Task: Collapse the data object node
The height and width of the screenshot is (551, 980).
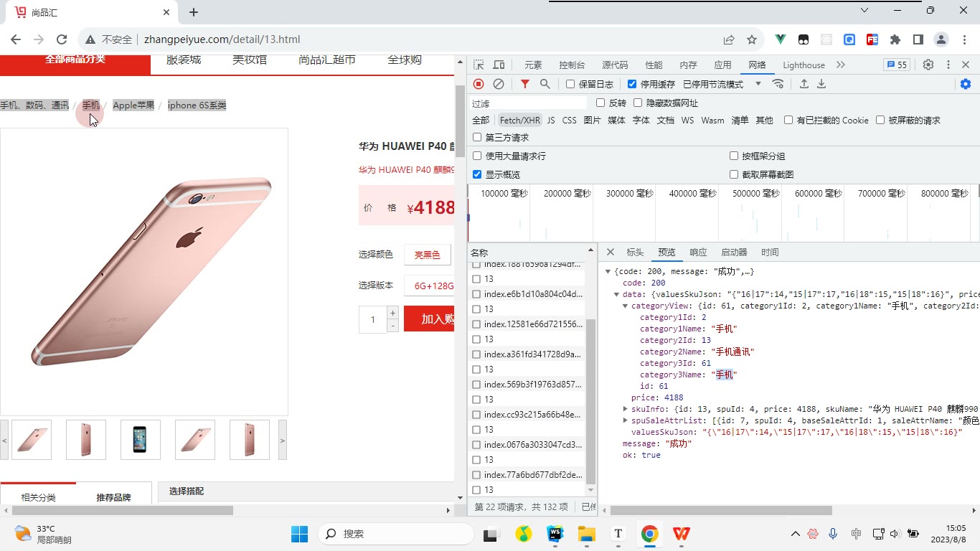Action: 616,295
